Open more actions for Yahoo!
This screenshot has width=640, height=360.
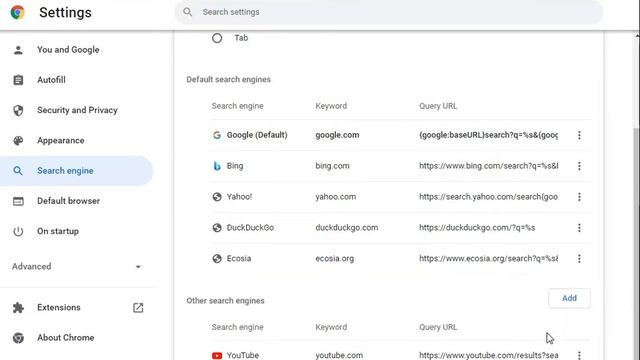579,197
